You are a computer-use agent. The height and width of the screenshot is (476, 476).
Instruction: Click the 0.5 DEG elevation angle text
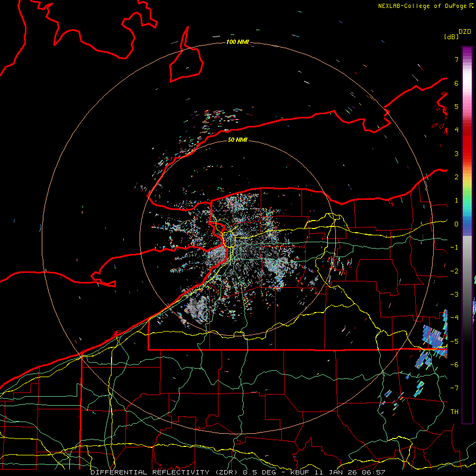(x=260, y=472)
